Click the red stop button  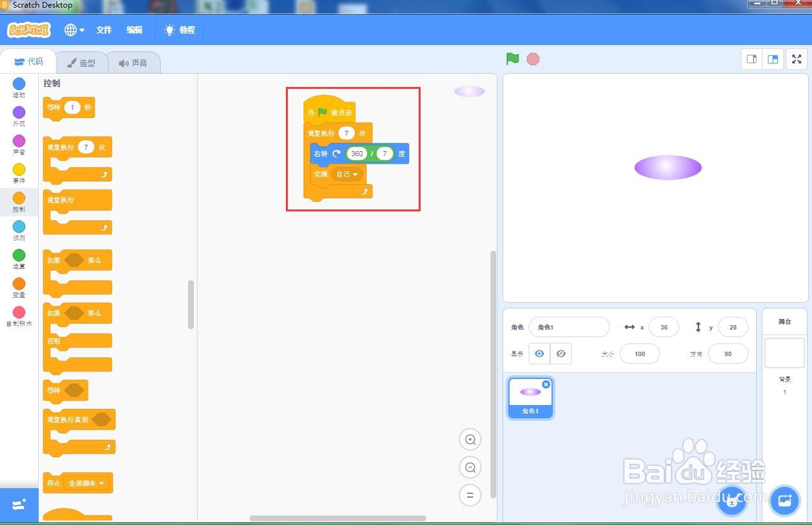[x=533, y=59]
